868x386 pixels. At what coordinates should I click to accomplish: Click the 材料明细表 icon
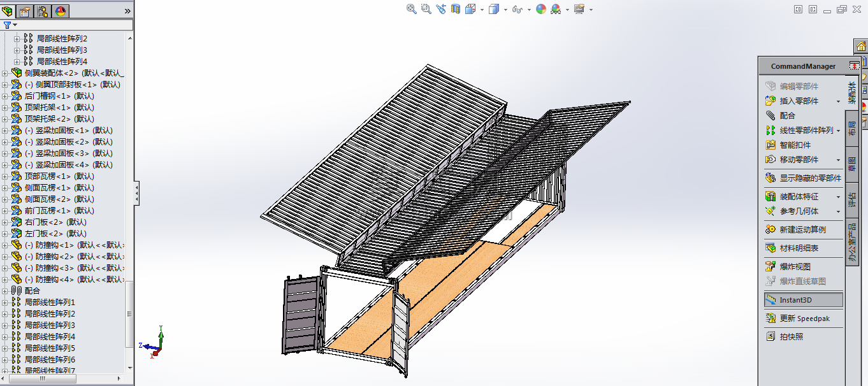pyautogui.click(x=770, y=248)
